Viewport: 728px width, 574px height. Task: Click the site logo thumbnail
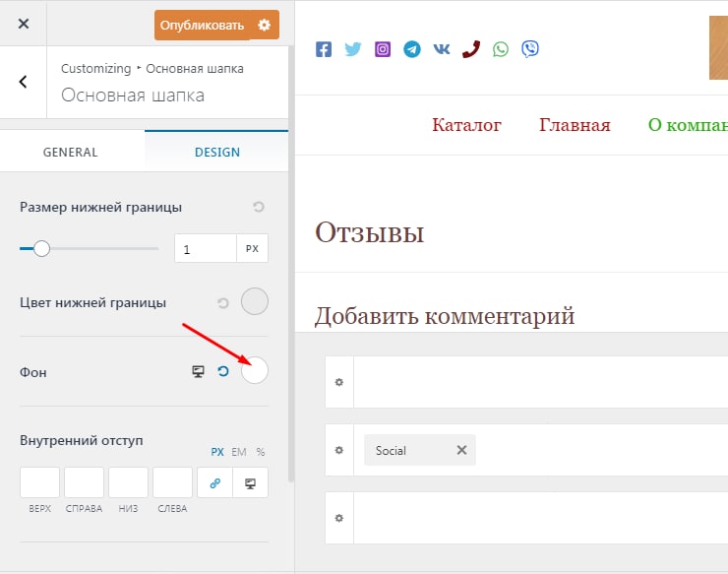(718, 48)
